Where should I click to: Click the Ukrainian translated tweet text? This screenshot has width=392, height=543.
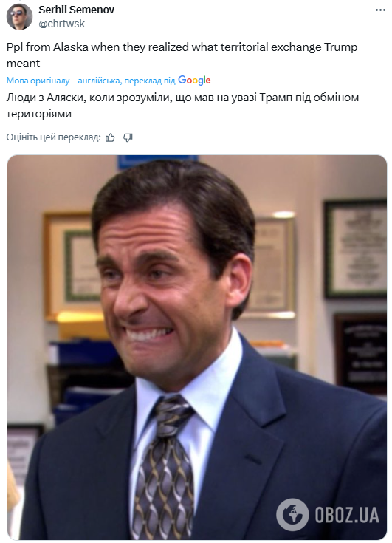[182, 106]
